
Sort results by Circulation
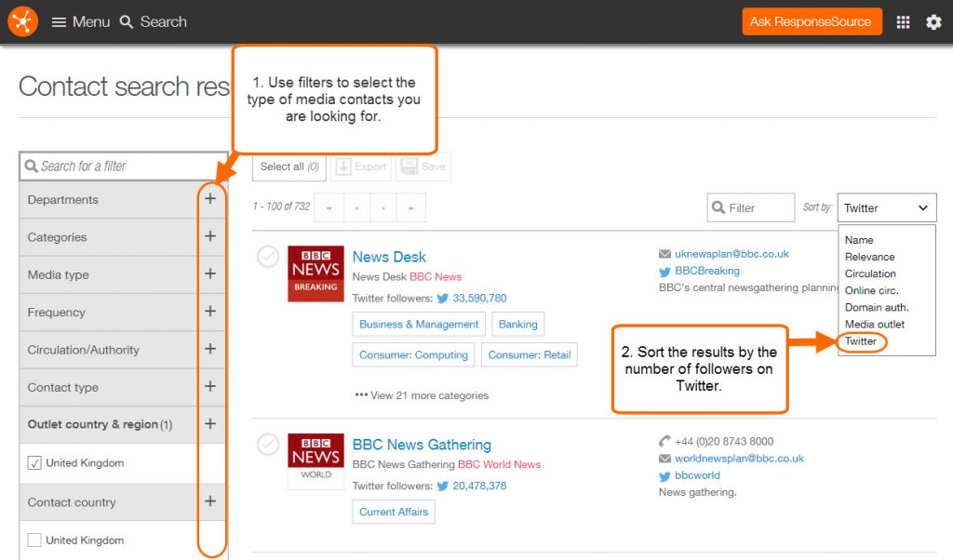(x=870, y=273)
